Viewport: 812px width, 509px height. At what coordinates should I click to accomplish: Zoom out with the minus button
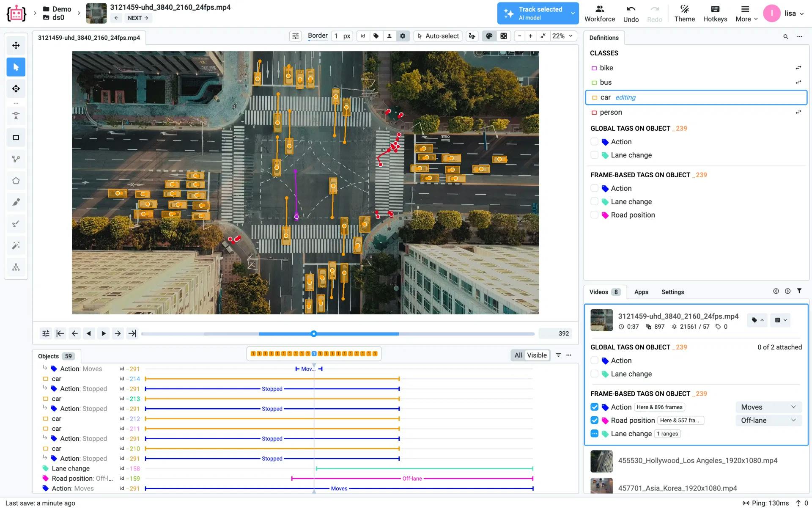(x=520, y=36)
